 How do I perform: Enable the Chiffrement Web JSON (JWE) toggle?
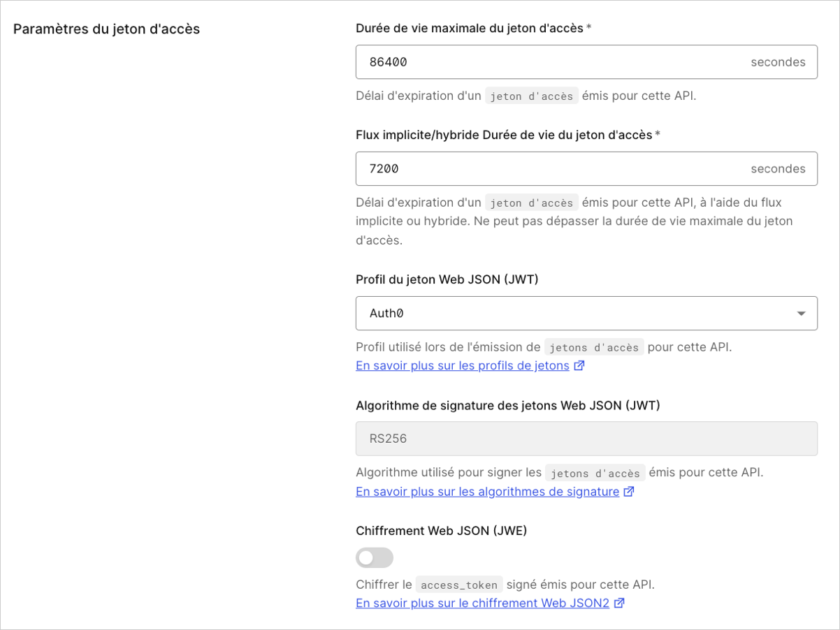tap(374, 557)
